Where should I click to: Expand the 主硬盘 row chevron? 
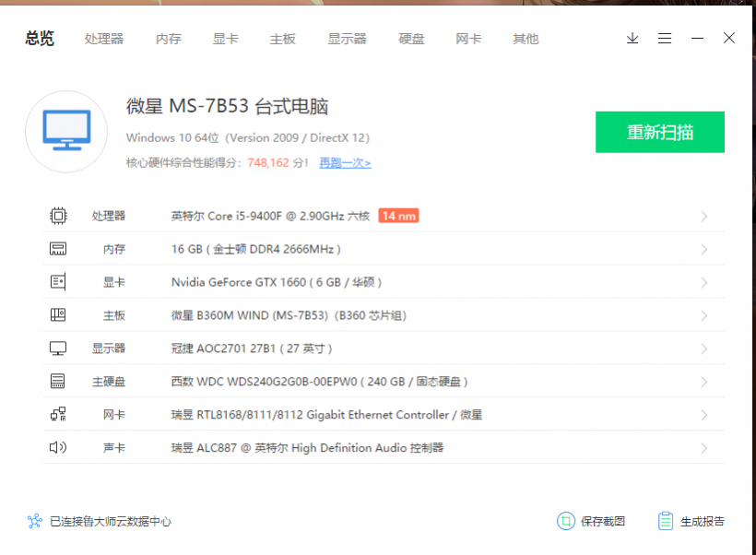point(704,382)
